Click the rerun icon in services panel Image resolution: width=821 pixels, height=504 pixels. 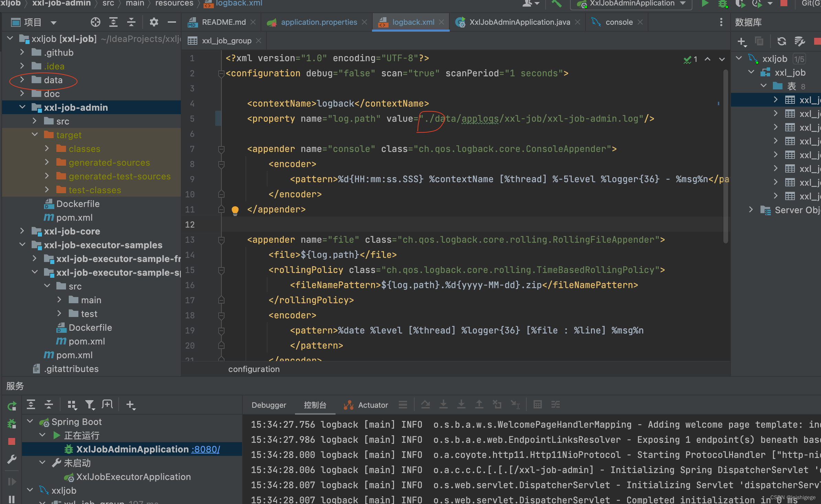pos(12,406)
